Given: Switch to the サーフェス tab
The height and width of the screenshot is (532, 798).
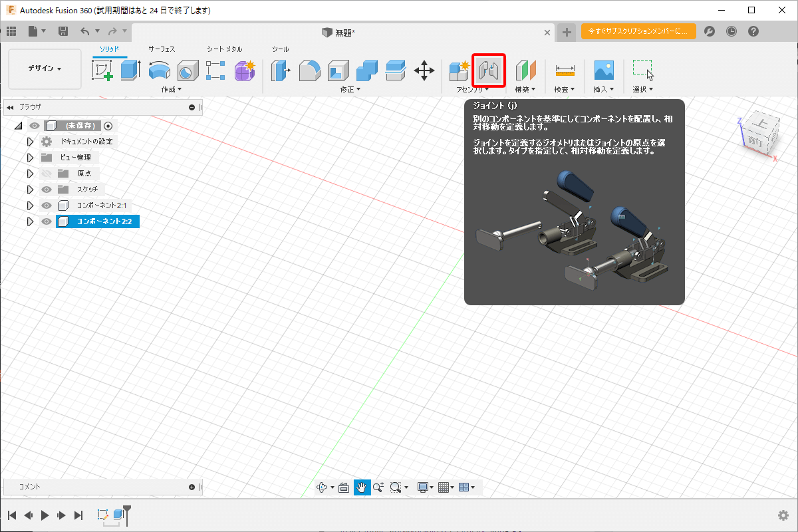Looking at the screenshot, I should coord(162,49).
